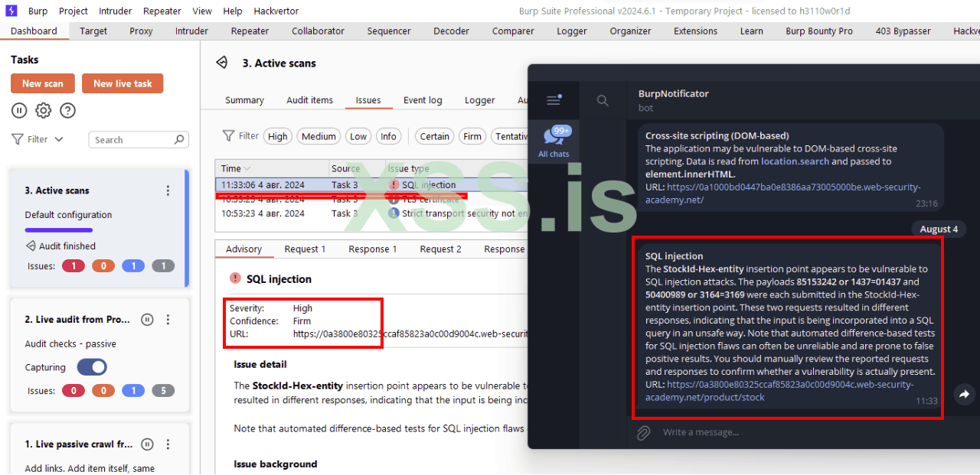The width and height of the screenshot is (980, 475).
Task: Open the Request 1 tab
Action: point(305,249)
